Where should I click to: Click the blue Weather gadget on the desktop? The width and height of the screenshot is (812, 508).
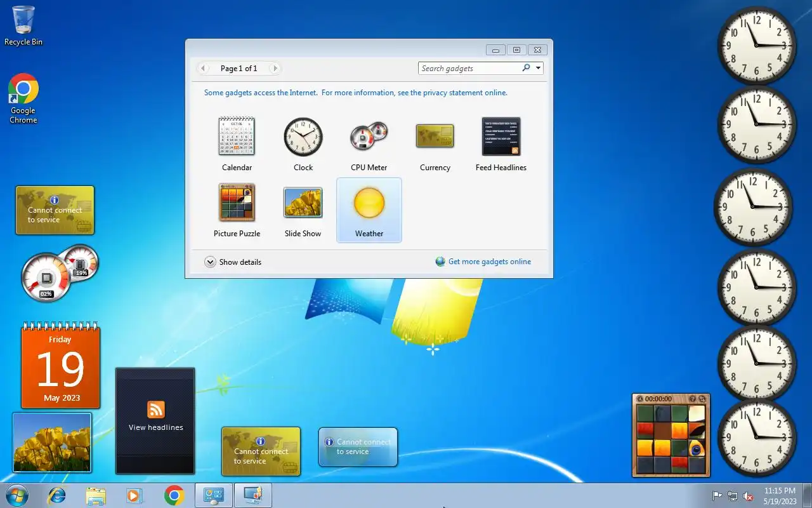[x=358, y=447]
